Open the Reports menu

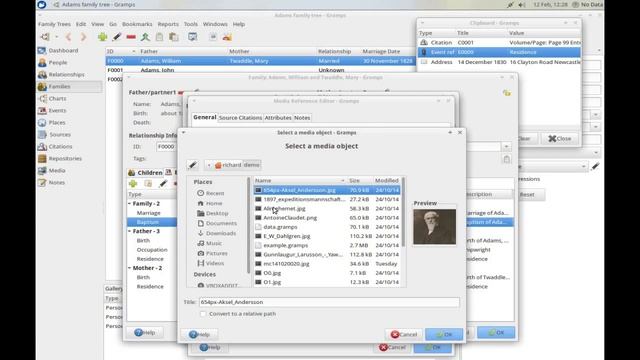(168, 24)
